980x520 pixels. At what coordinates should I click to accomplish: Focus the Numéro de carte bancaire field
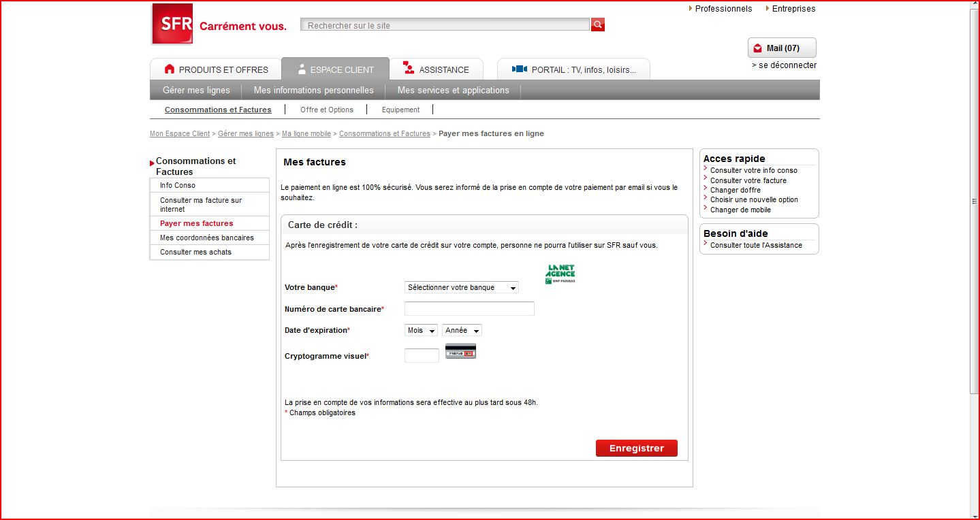click(469, 309)
